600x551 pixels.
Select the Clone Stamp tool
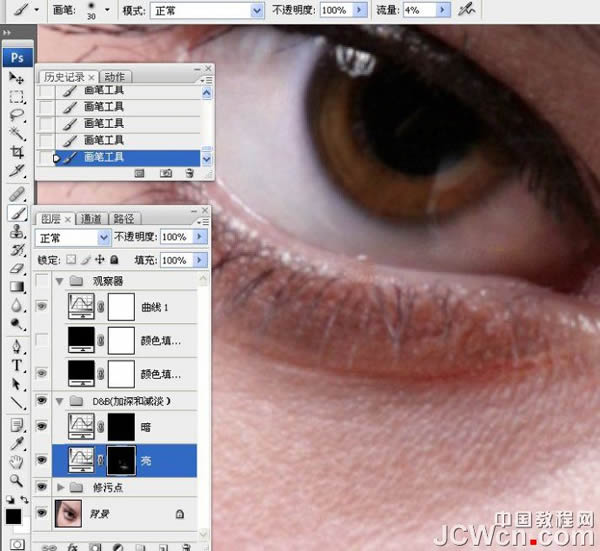click(x=16, y=231)
